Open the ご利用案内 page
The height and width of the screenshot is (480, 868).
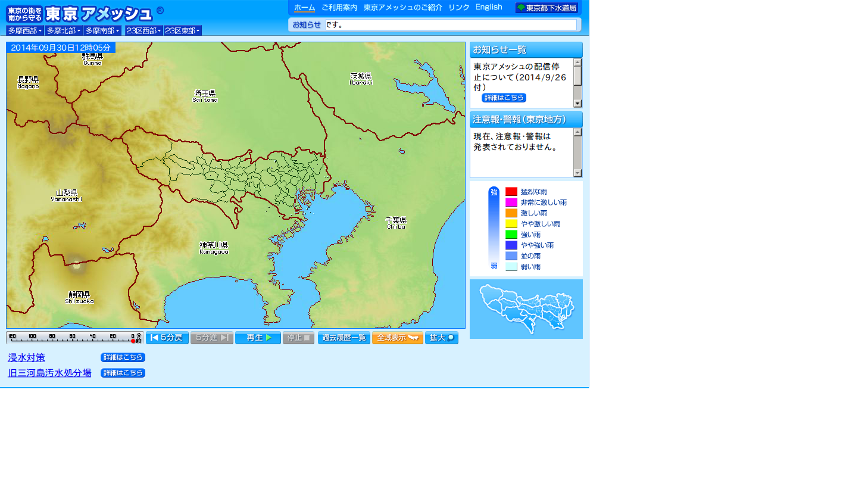point(339,8)
